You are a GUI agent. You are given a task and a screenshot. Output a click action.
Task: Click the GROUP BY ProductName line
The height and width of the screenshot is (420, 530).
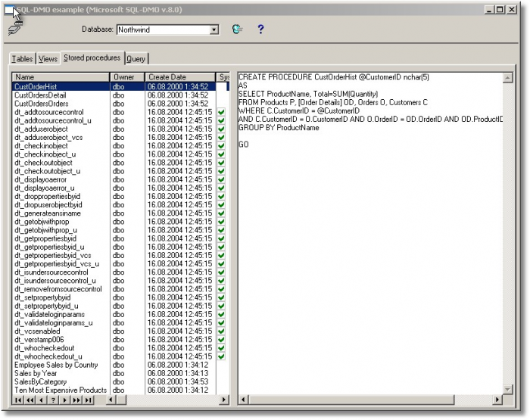(x=279, y=128)
